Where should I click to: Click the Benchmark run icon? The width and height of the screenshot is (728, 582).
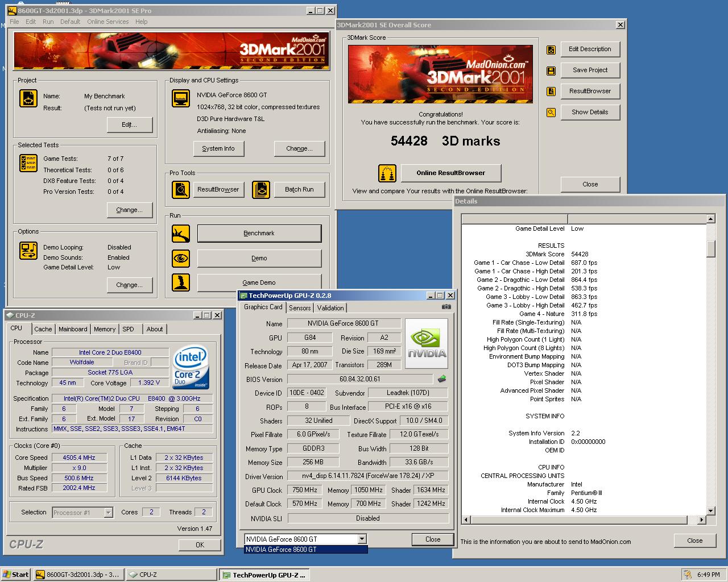pos(181,233)
